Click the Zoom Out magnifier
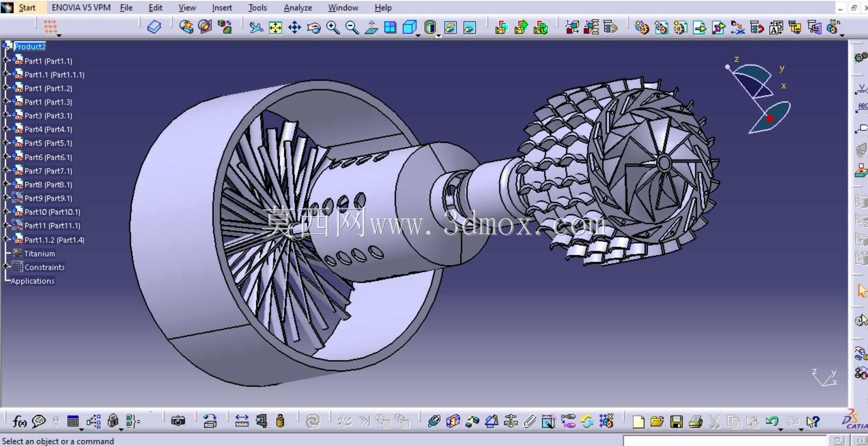Screen dimensions: 868x446 pyautogui.click(x=352, y=27)
